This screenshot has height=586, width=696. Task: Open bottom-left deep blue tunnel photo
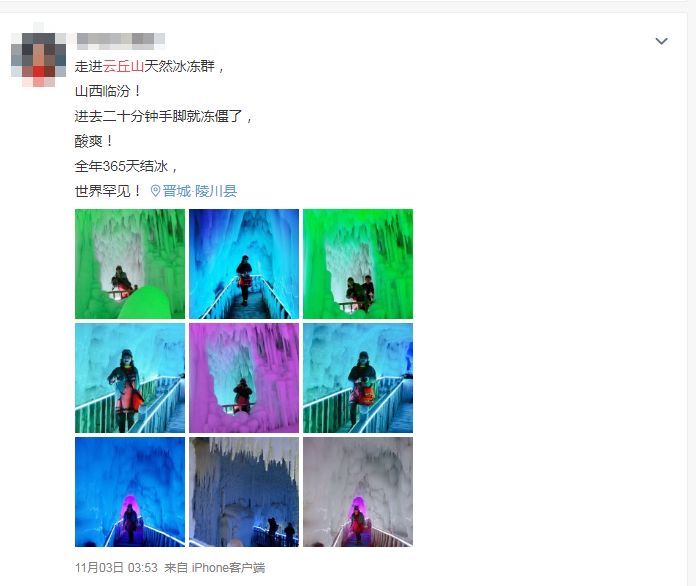(130, 492)
